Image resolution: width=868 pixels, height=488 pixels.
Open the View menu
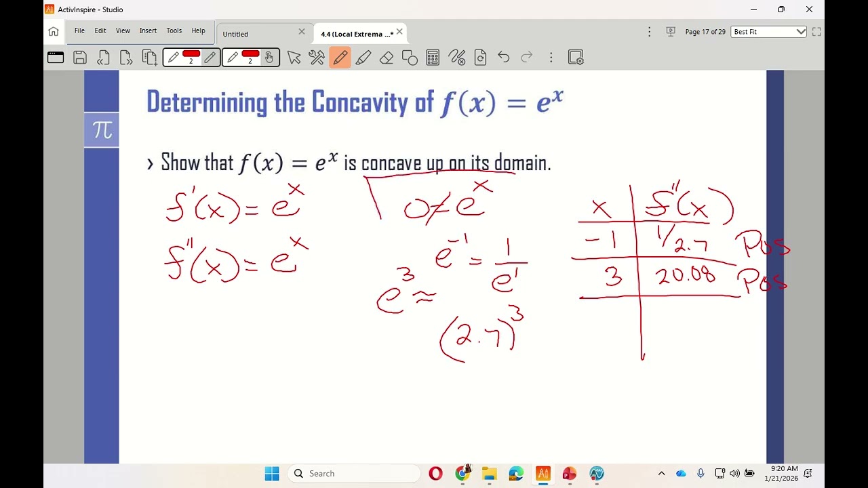[123, 30]
